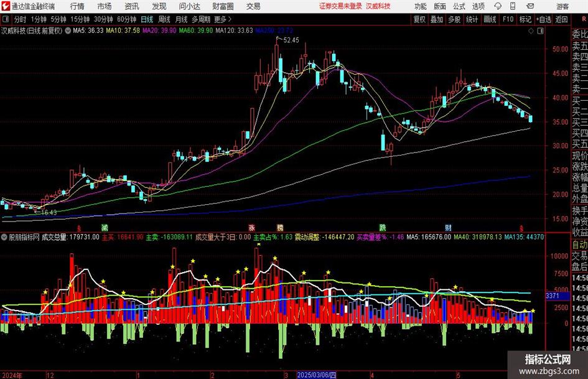
Task: Open the 选项 menu
Action: click(478, 6)
